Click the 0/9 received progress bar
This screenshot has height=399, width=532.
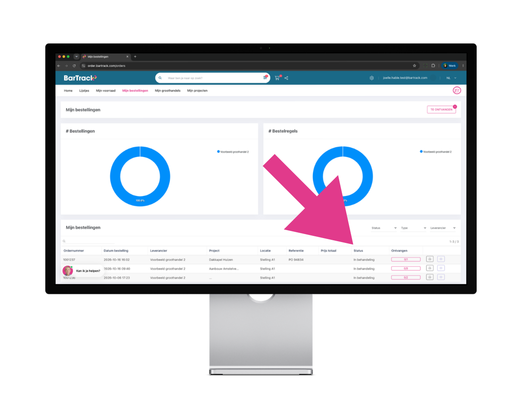click(x=406, y=268)
